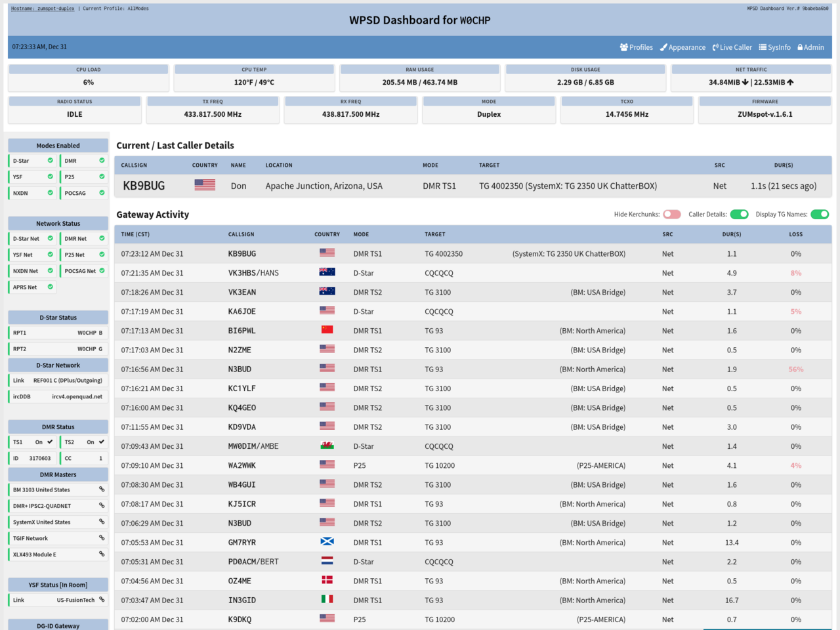This screenshot has width=840, height=630.
Task: Toggle the Caller Details switch
Action: point(740,215)
